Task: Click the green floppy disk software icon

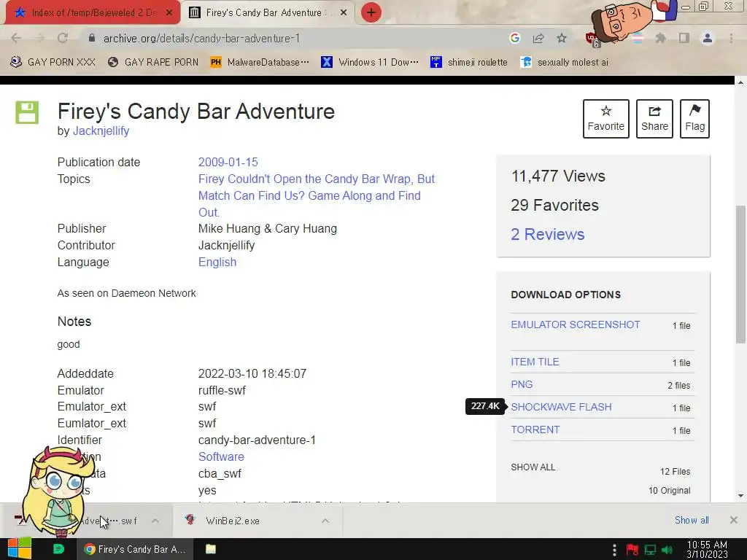Action: (27, 112)
